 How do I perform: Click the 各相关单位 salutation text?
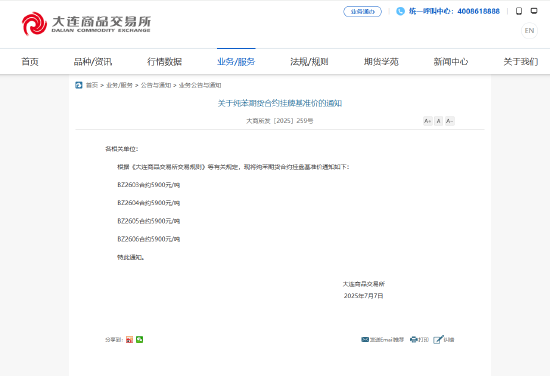point(122,149)
